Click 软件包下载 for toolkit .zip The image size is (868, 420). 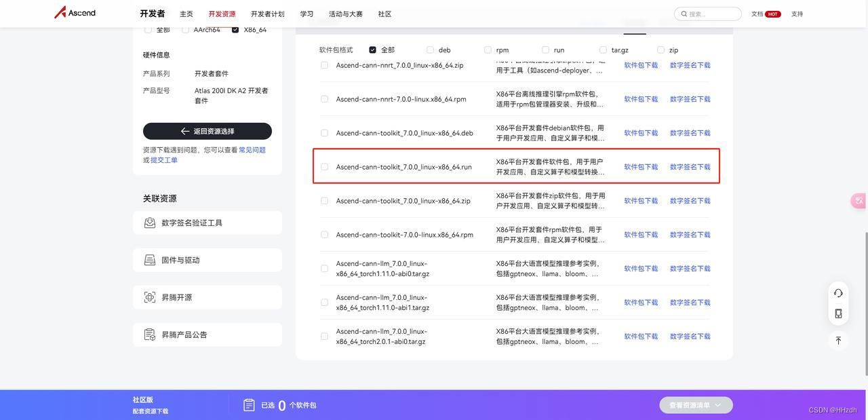pos(641,201)
